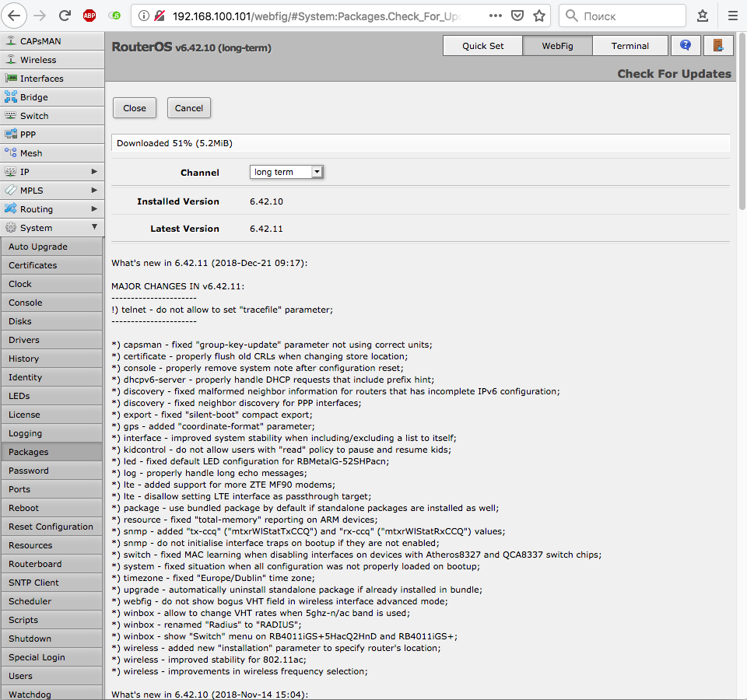The width and height of the screenshot is (747, 700).
Task: Open the LEDs menu entry
Action: tap(51, 396)
